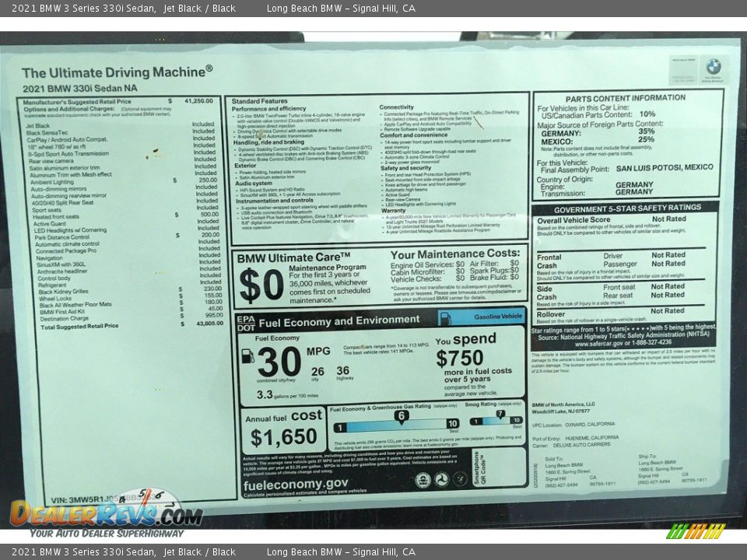Click 'Heated front seats' option row
This screenshot has height=560, width=747.
[125, 215]
